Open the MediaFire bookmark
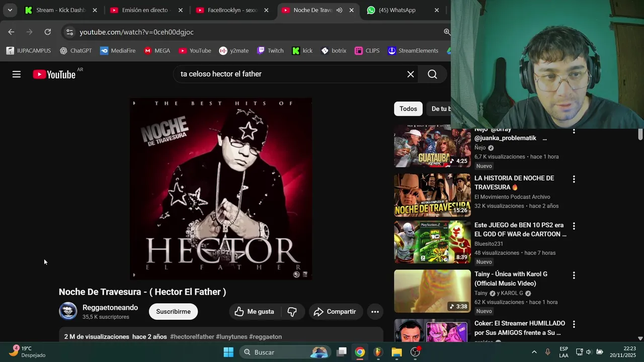The width and height of the screenshot is (644, 362). [x=118, y=50]
